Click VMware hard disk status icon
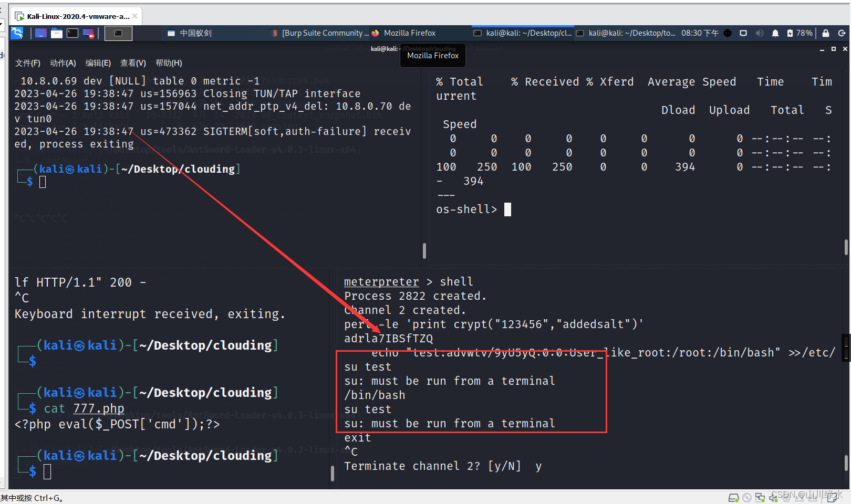The image size is (851, 504). (733, 498)
